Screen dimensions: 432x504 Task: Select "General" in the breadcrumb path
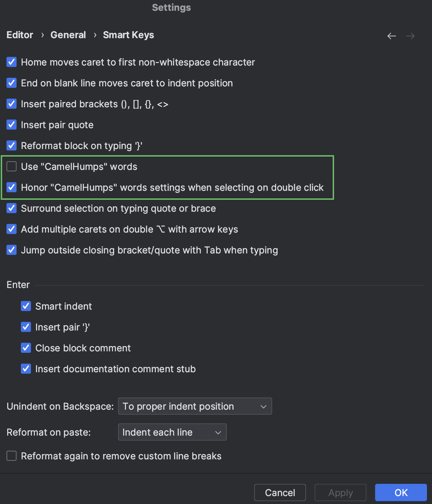(x=68, y=35)
